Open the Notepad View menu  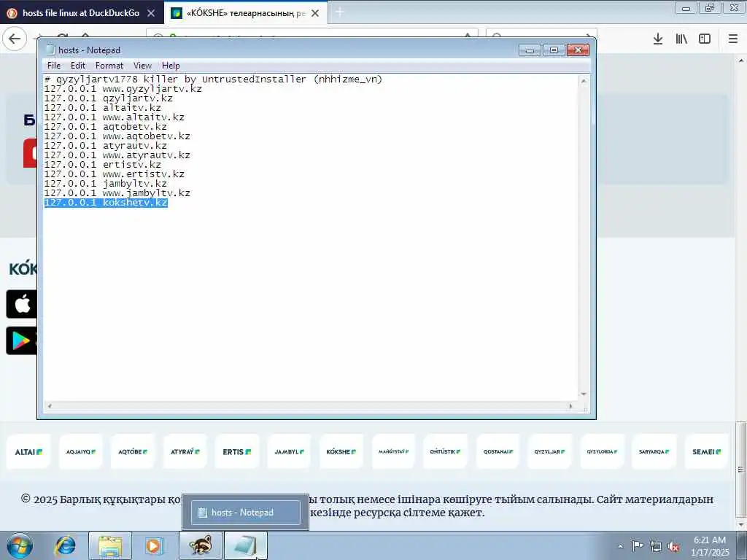[142, 66]
